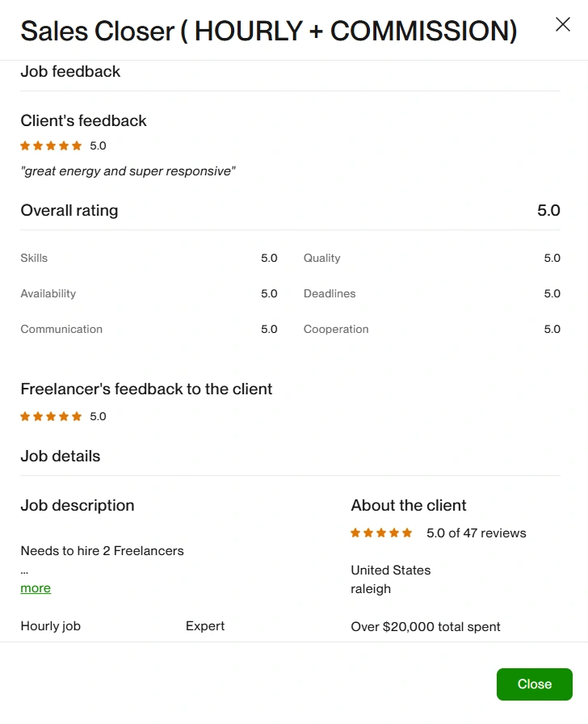Click the green Close button
The width and height of the screenshot is (588, 724).
[534, 684]
